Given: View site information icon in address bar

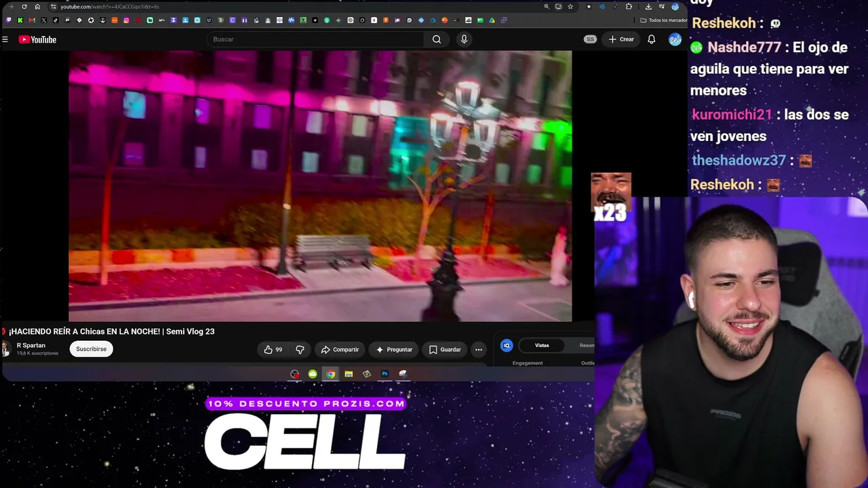Looking at the screenshot, I should (x=54, y=7).
